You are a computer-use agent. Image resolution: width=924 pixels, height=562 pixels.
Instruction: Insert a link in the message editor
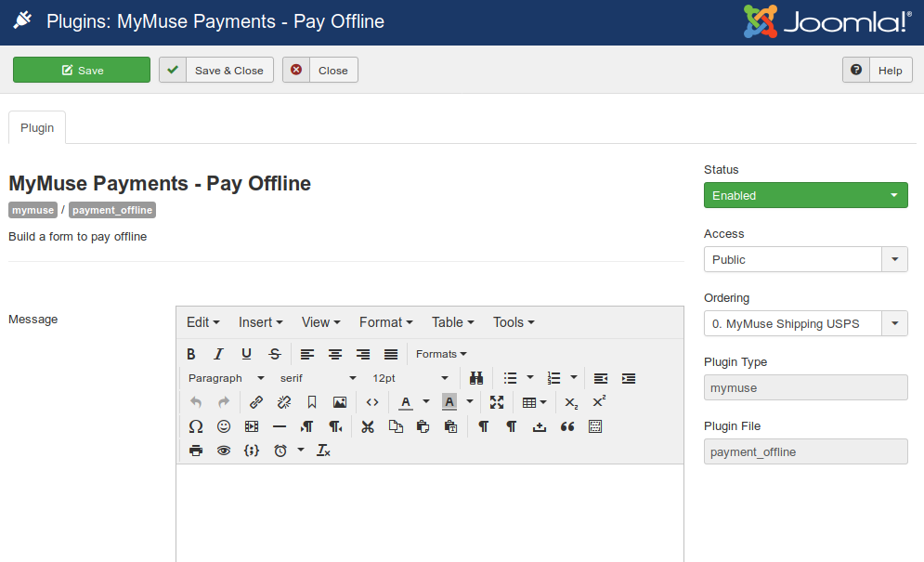256,402
